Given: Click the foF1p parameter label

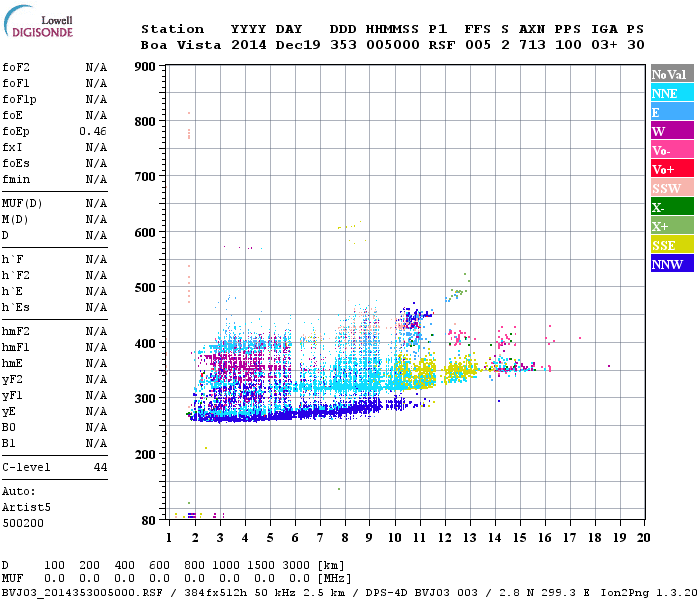Looking at the screenshot, I should (19, 100).
